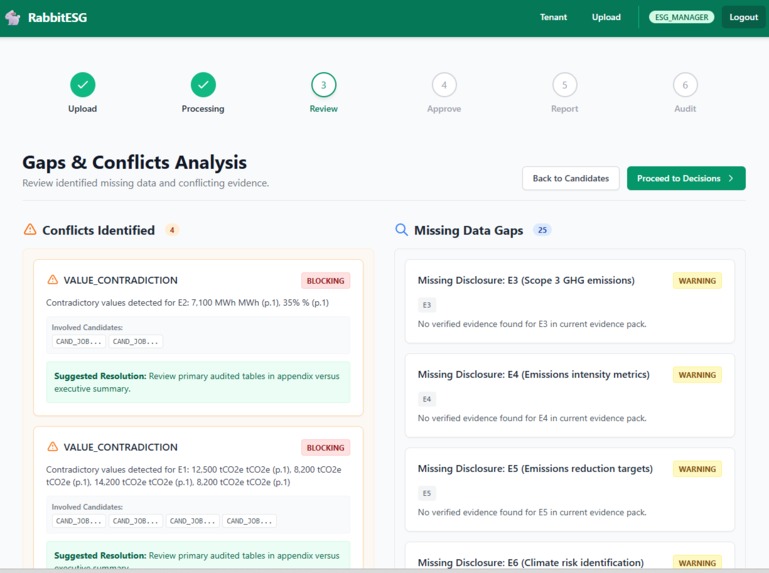This screenshot has width=769, height=573.
Task: Click WARNING badge on E3 disclosure card
Action: (x=697, y=281)
